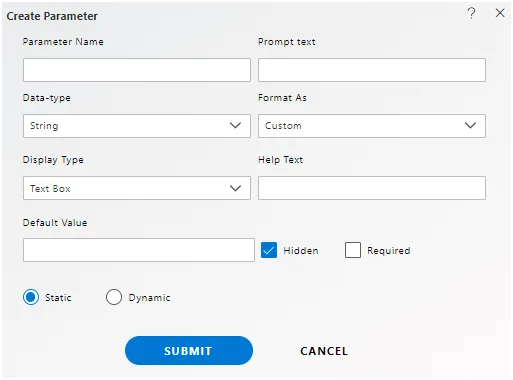Select the Static radio button
513x380 pixels.
31,297
